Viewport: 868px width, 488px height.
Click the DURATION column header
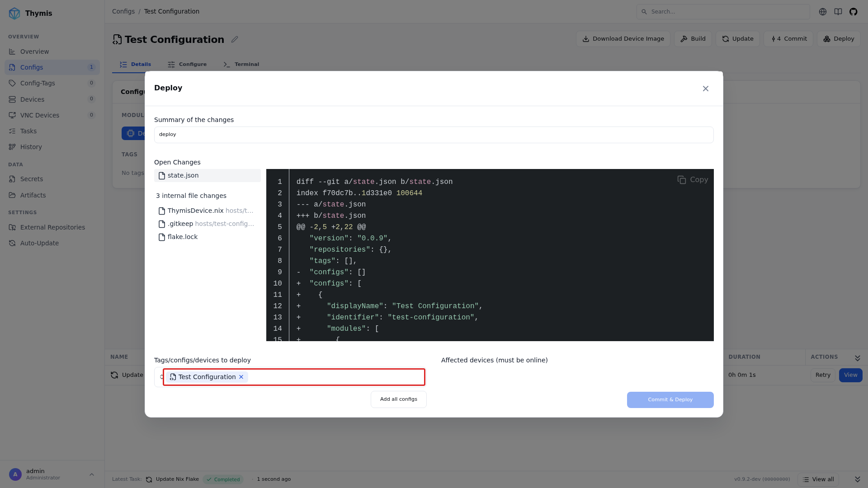pos(744,357)
